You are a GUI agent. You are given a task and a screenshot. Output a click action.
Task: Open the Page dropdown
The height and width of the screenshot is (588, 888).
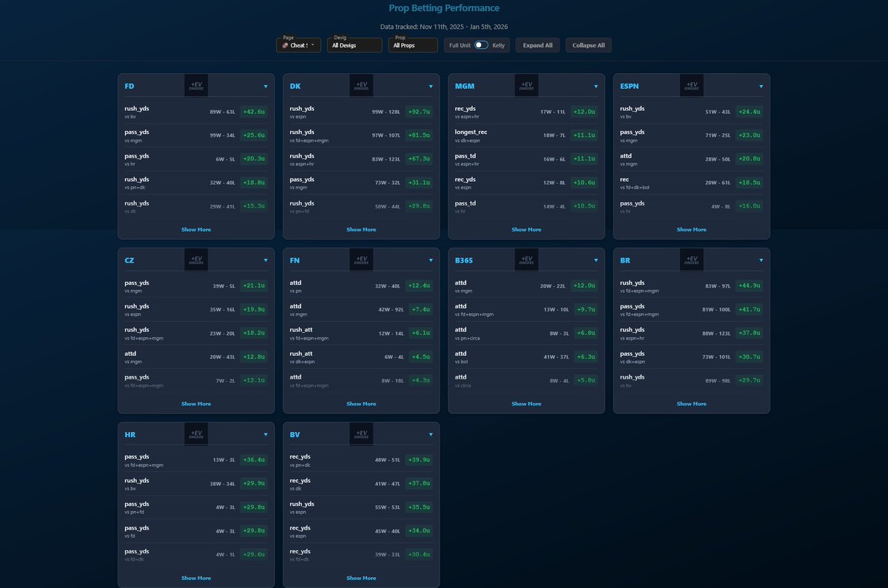click(x=299, y=45)
